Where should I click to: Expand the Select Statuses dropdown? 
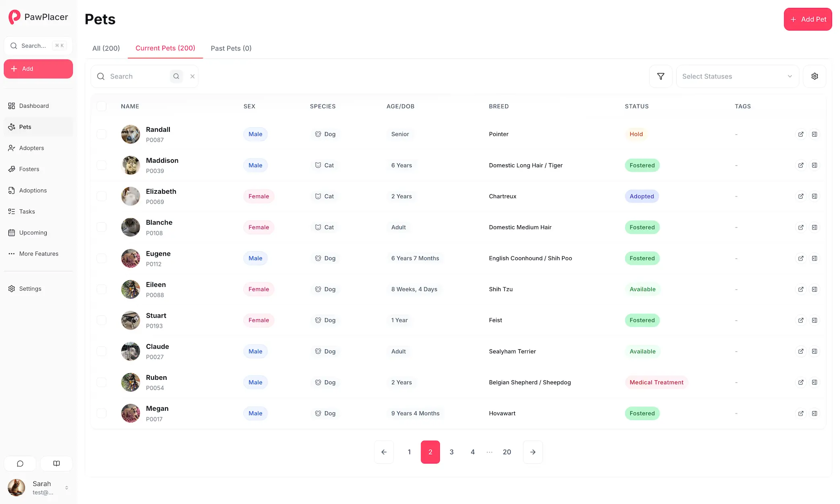pos(737,76)
